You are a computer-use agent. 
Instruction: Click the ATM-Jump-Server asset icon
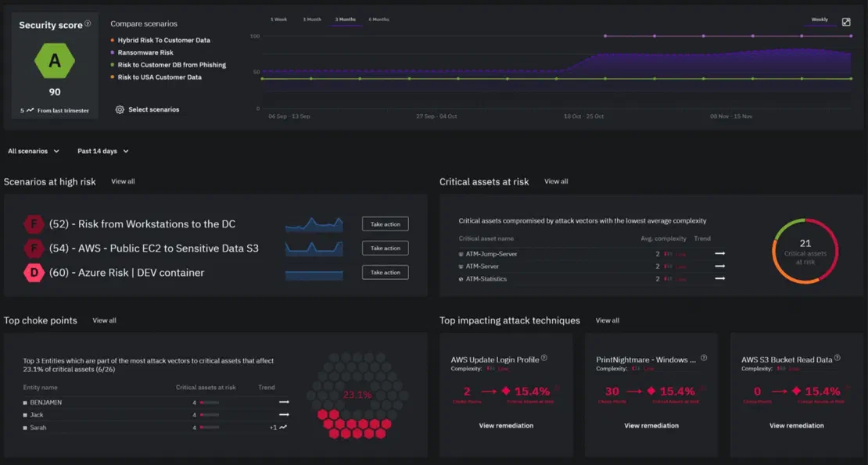pos(461,254)
